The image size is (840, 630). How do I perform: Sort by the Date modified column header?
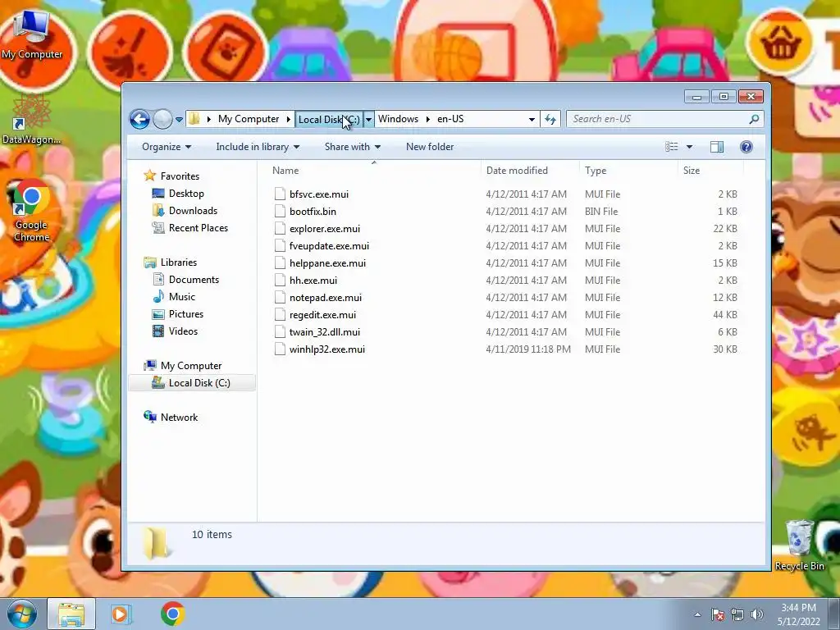click(530, 171)
